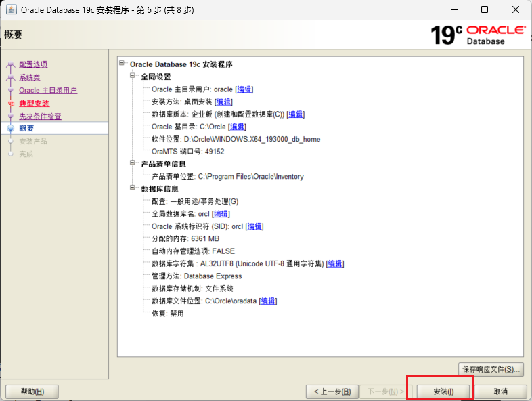This screenshot has width=532, height=401.
Task: Edit the Oracle 主目录用户 setting
Action: coord(244,89)
